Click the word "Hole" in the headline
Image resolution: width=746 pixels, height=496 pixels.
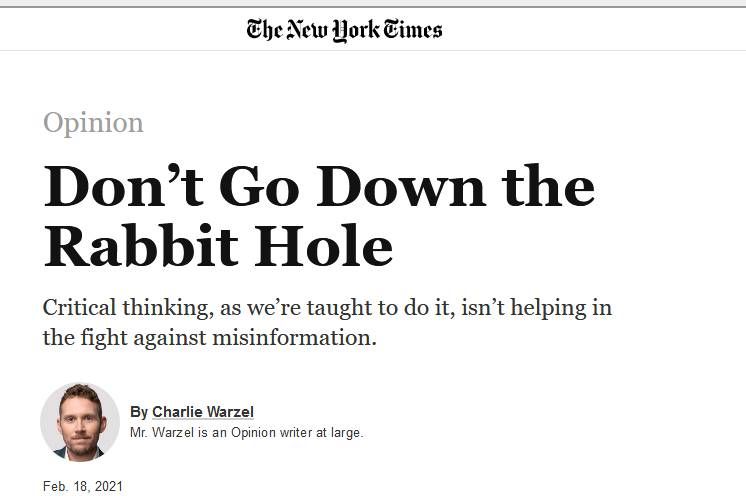point(324,246)
